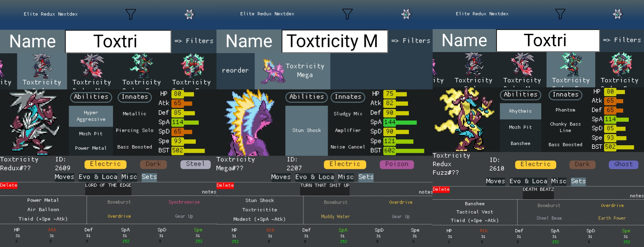Switch to the Moves tab in right panel
The height and width of the screenshot is (247, 644).
(495, 181)
